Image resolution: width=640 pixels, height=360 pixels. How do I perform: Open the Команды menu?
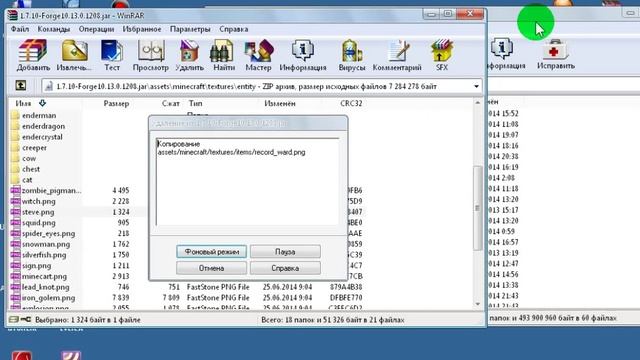[x=53, y=29]
